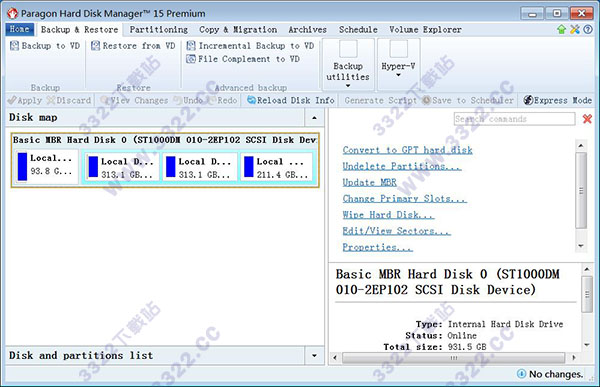The image size is (600, 387).
Task: Click the Undo toolbar item
Action: 189,100
